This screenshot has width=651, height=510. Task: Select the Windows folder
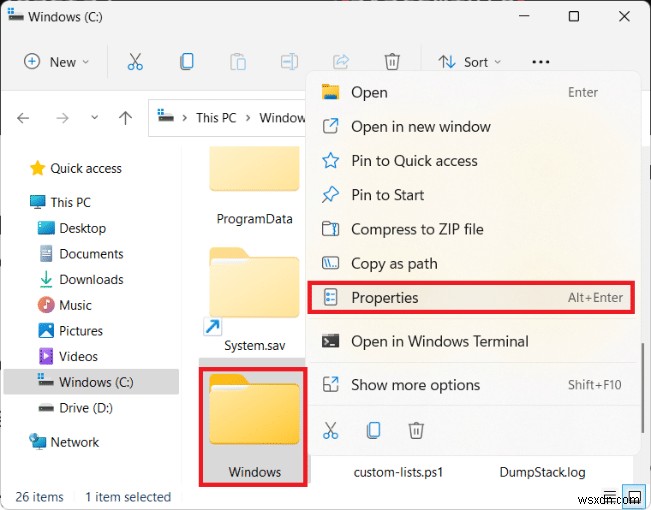click(253, 427)
